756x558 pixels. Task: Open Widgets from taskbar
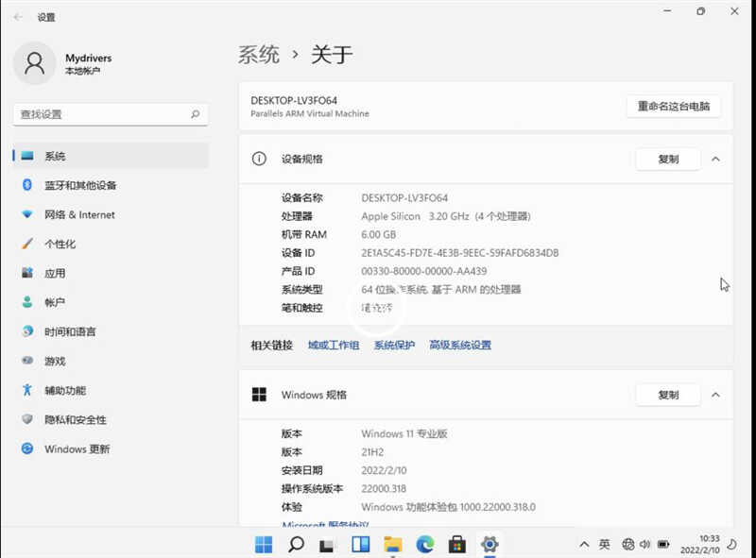coord(360,545)
